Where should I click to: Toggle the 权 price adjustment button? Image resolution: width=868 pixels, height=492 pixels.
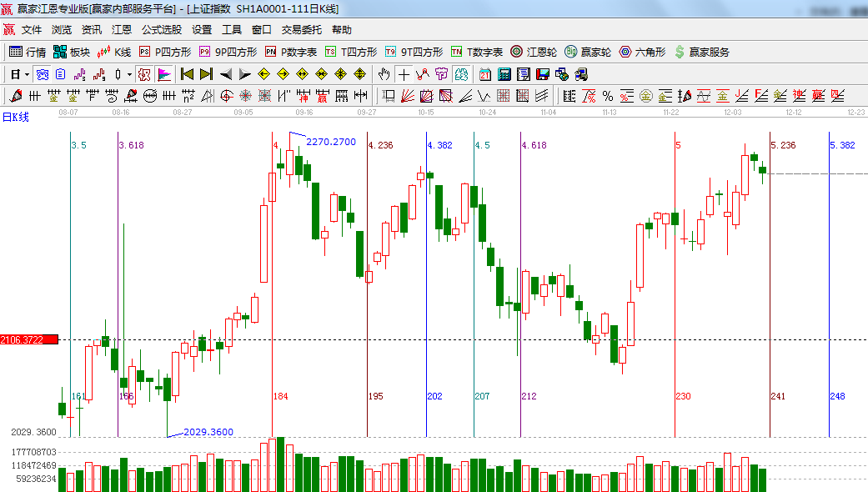[x=144, y=74]
